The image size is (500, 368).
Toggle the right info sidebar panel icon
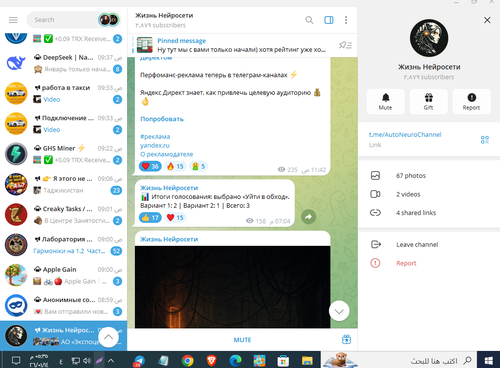coord(329,20)
